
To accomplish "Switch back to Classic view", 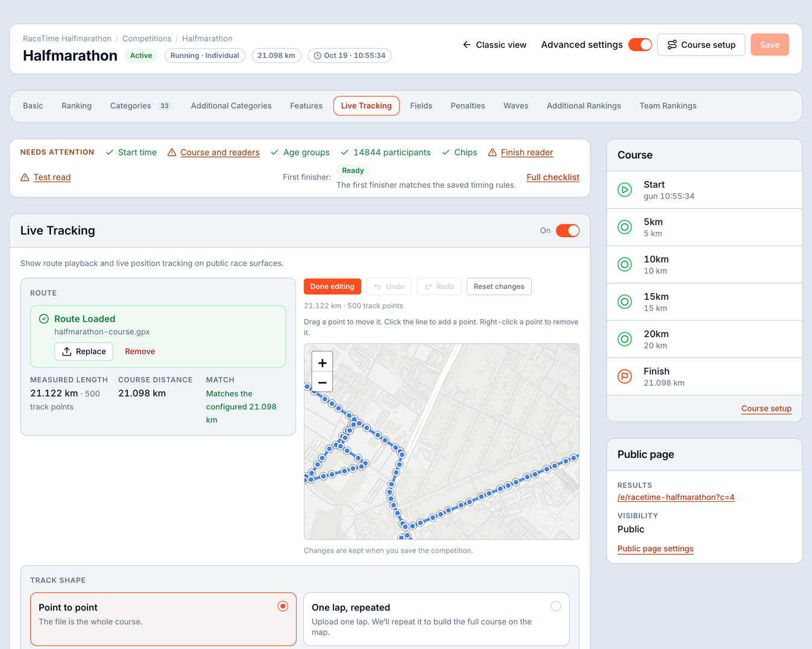I will point(494,45).
